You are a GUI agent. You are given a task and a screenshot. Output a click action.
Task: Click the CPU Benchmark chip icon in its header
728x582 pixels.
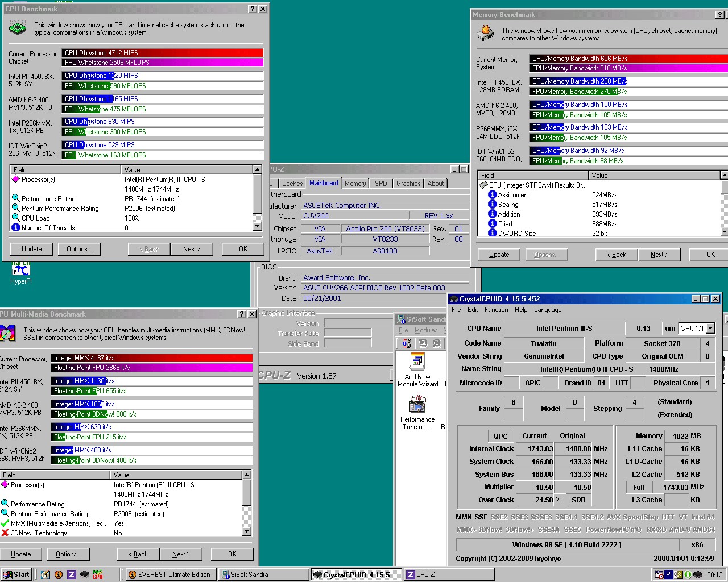[18, 28]
